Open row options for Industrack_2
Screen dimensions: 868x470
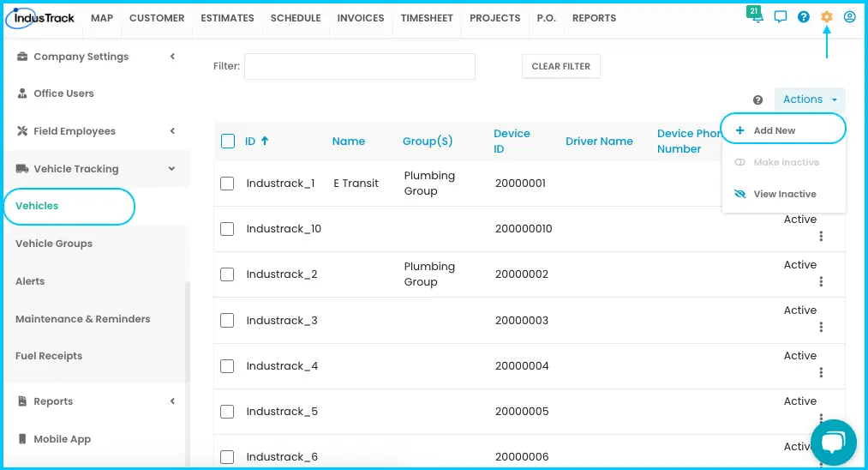(x=821, y=281)
